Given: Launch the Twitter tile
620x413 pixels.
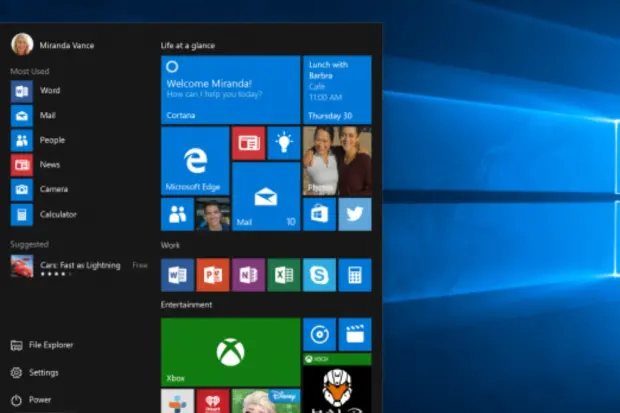Looking at the screenshot, I should (x=355, y=214).
